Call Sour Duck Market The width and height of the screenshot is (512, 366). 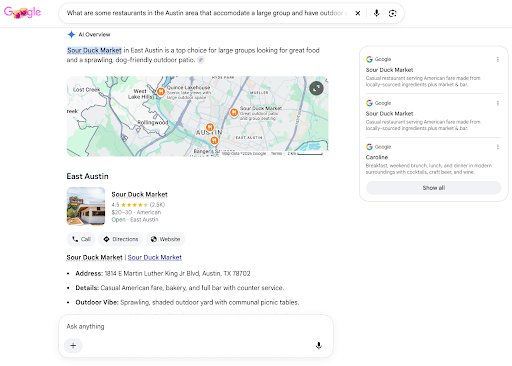(x=81, y=239)
